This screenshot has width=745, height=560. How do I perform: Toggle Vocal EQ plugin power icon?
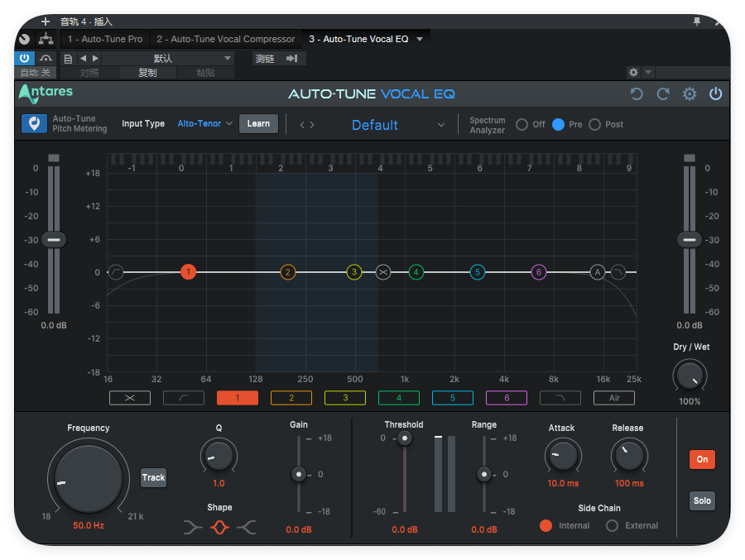(715, 94)
